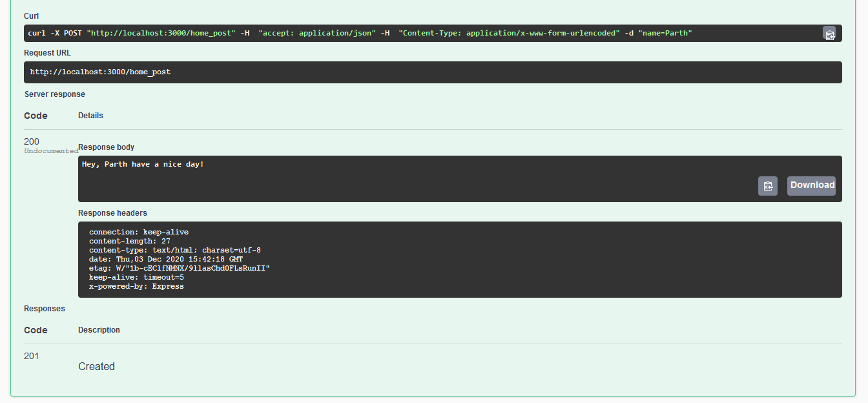Image resolution: width=868 pixels, height=403 pixels.
Task: Select the 201 response code entry
Action: tap(30, 356)
